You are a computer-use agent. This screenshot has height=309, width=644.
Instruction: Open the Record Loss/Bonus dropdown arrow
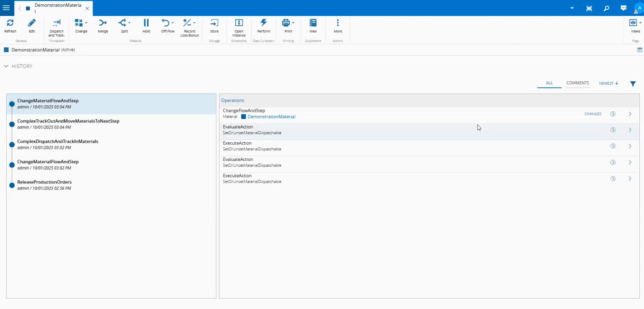[194, 23]
